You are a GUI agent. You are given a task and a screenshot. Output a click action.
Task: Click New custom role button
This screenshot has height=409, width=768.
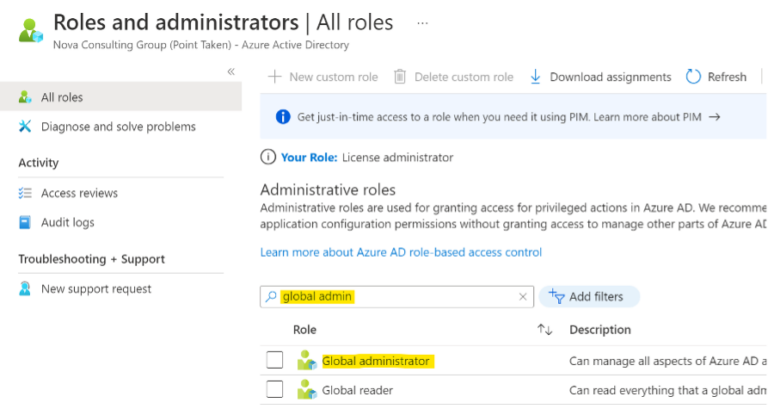(323, 77)
